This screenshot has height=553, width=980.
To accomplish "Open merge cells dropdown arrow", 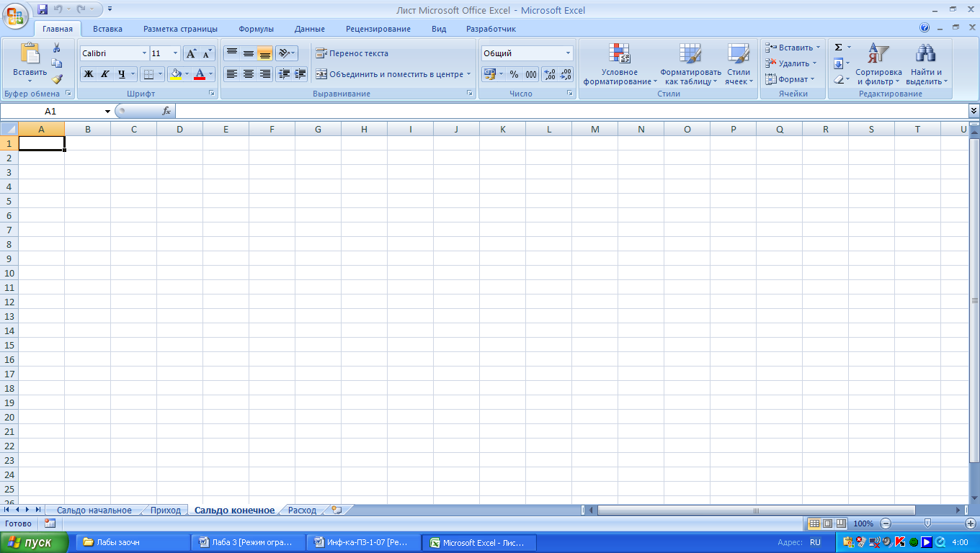I will pyautogui.click(x=468, y=73).
